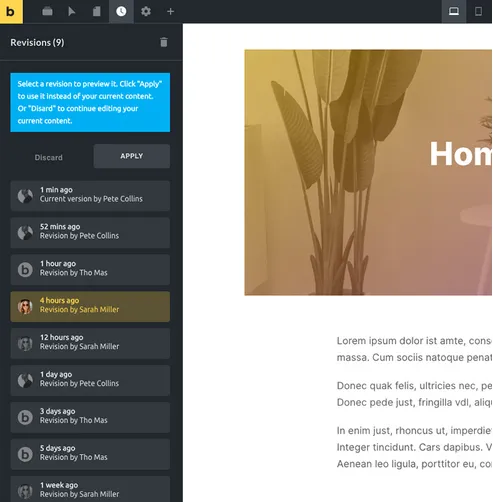Select highlighted 4 hours ago Sarah Miller revision
Viewport: 493px width, 502px height.
click(90, 307)
